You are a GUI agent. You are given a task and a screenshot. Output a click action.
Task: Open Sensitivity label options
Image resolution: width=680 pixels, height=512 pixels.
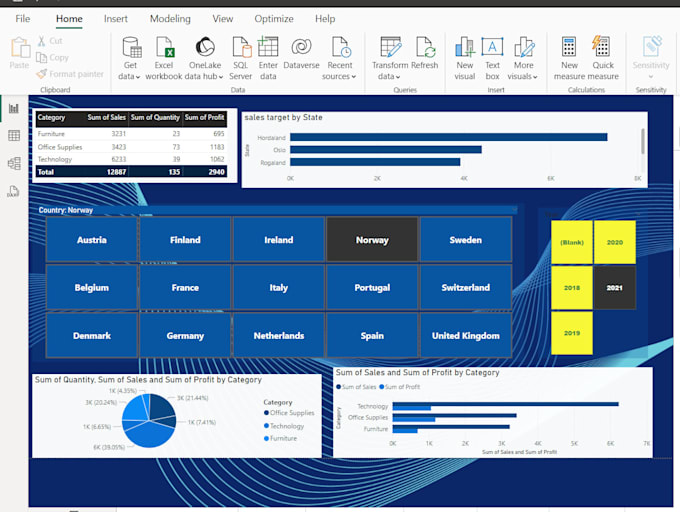click(651, 58)
